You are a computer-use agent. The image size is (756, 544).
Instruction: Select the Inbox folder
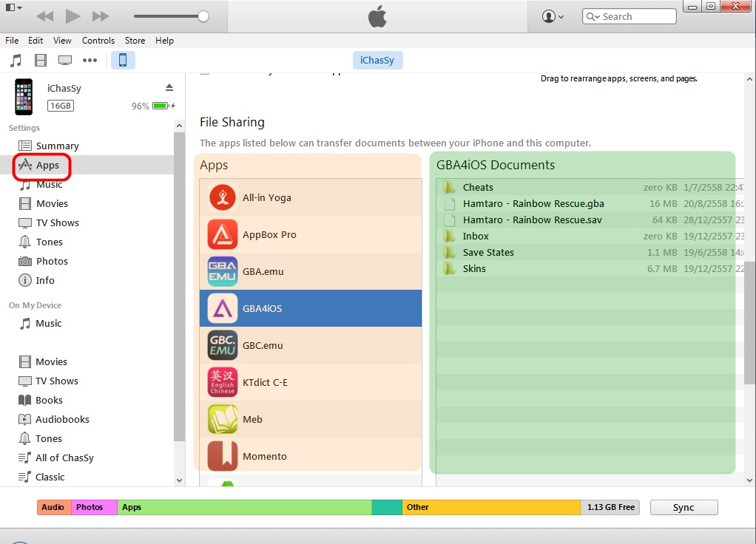[590, 236]
